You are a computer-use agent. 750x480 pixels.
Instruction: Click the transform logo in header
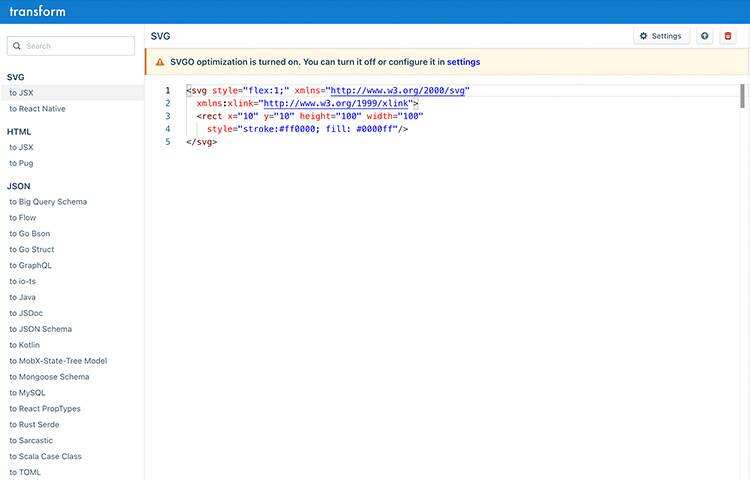(x=36, y=12)
